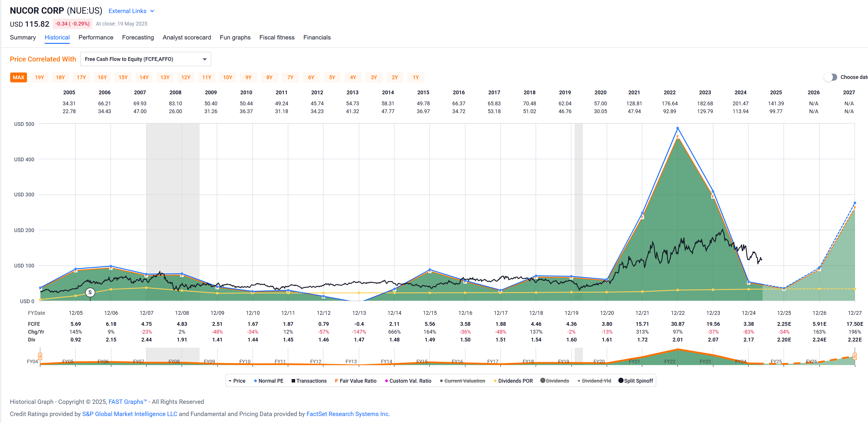The width and height of the screenshot is (868, 423).
Task: Go to the Performance tab
Action: 96,37
